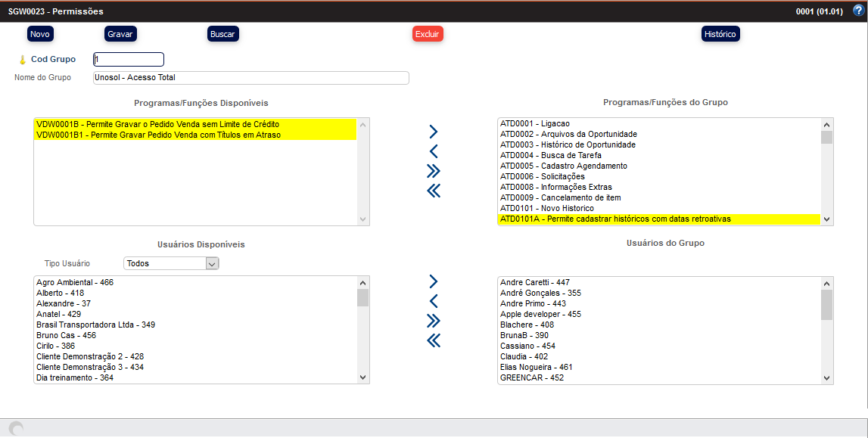Screen dimensions: 868x438
Task: Select Andre Caretti - 447 in group users
Action: tap(535, 282)
